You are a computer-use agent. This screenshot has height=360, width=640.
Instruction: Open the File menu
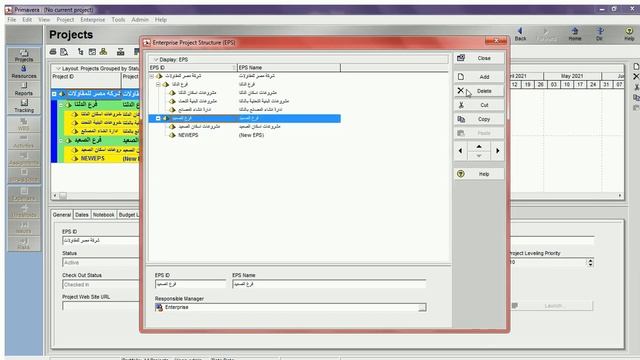click(x=11, y=20)
